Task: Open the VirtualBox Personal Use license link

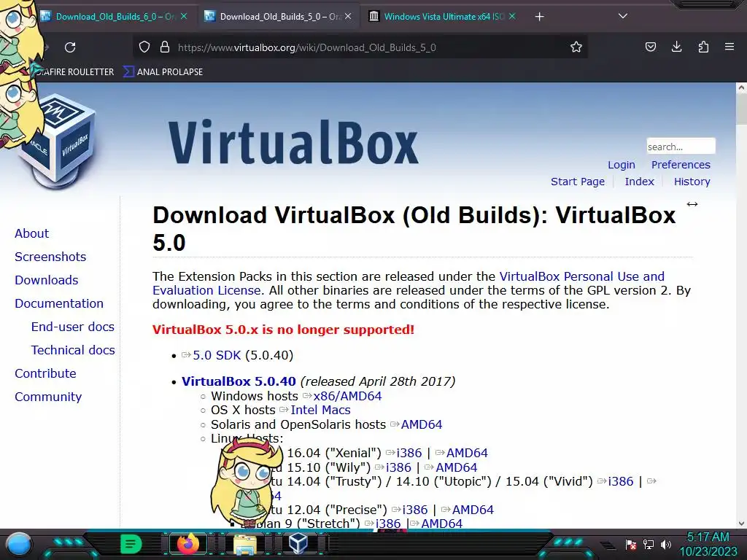Action: click(x=581, y=276)
